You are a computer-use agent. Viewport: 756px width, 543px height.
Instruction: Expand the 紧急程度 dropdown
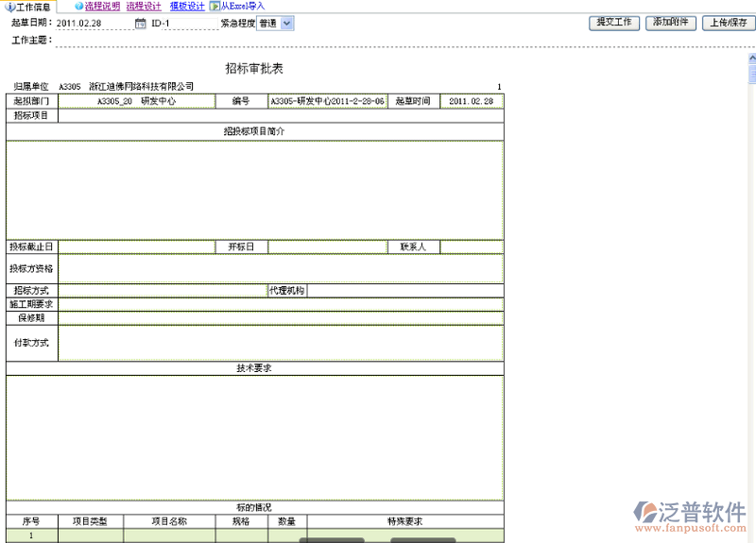pos(287,24)
